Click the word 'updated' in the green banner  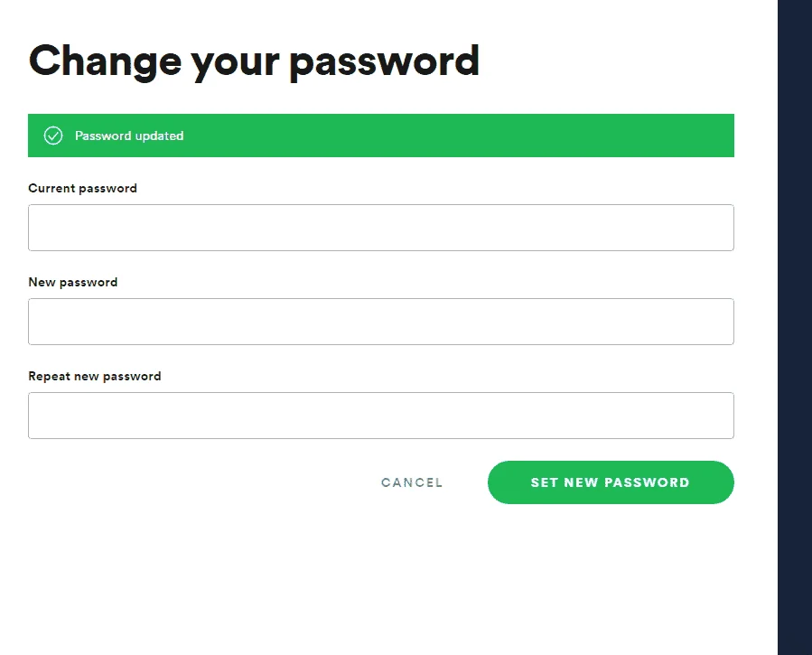pos(160,136)
